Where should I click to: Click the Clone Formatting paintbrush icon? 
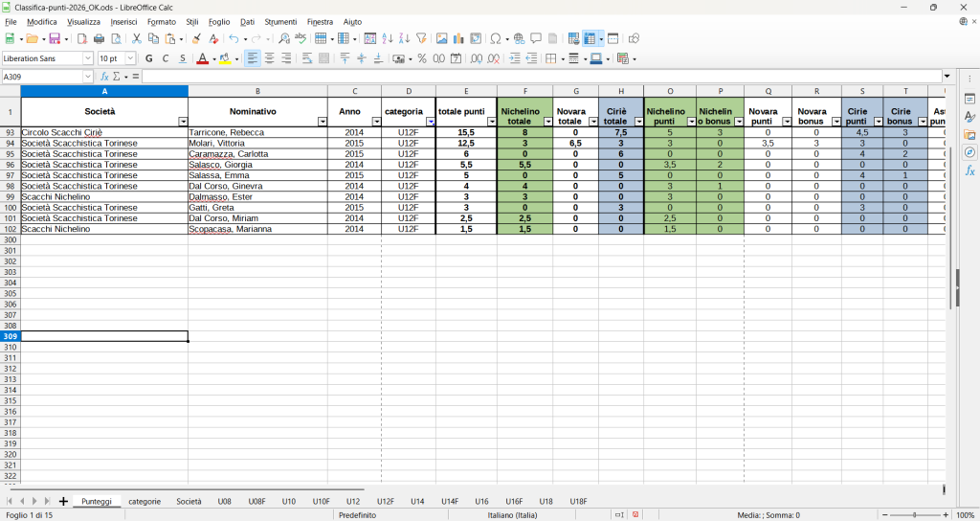point(196,39)
